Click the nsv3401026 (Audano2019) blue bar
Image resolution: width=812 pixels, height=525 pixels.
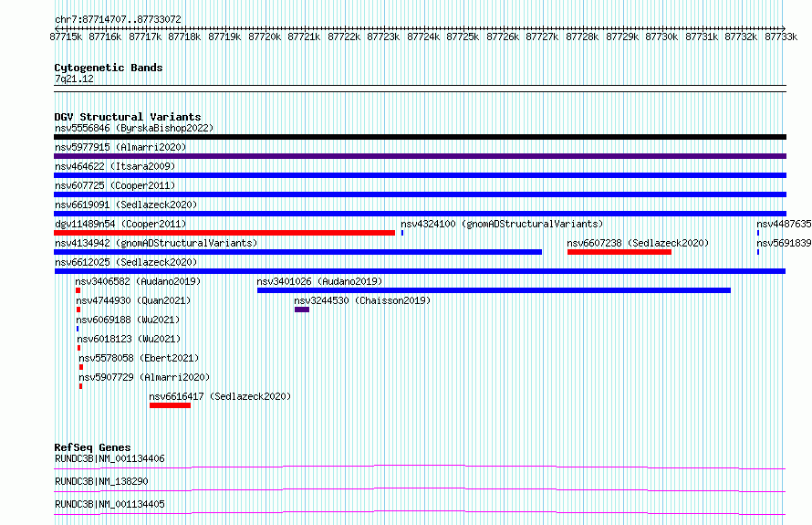click(x=494, y=290)
